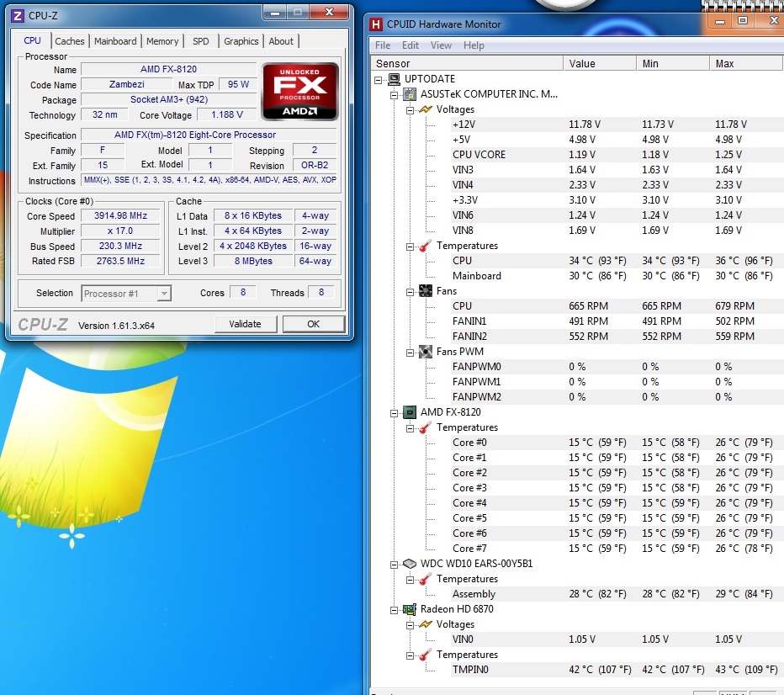The image size is (784, 695).
Task: Collapse the ASUSTeK COMPUTER node
Action: pyautogui.click(x=395, y=94)
